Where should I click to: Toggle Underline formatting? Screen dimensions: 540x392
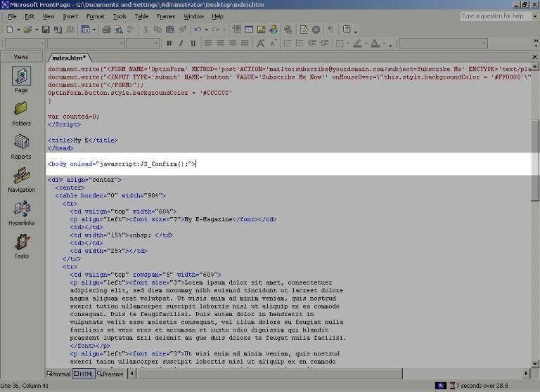[193, 44]
